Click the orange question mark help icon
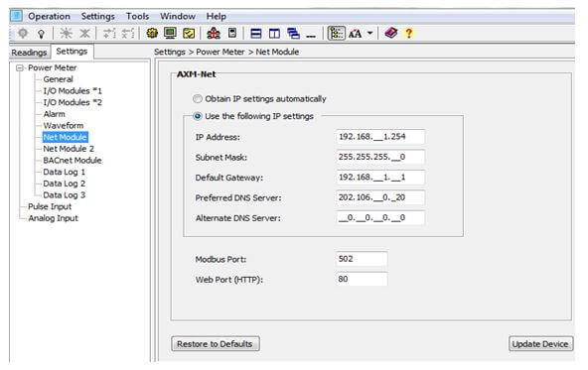Screen dimensions: 588x370 tap(409, 34)
